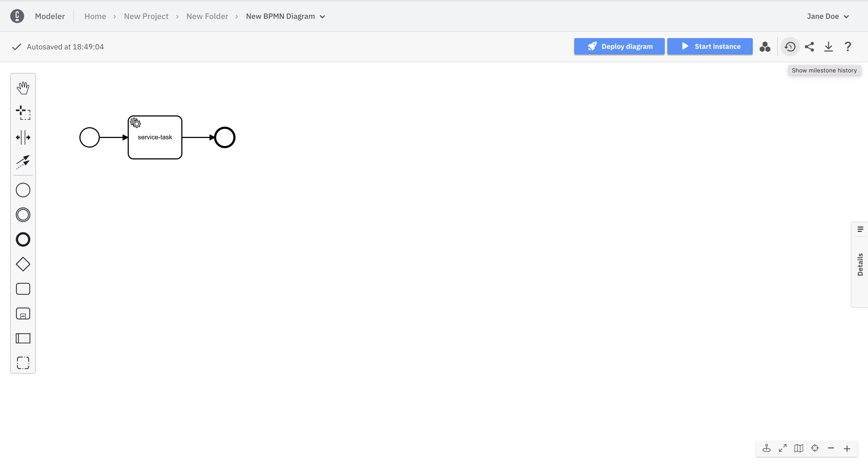This screenshot has height=467, width=868.
Task: Create a group element from palette
Action: pyautogui.click(x=23, y=363)
